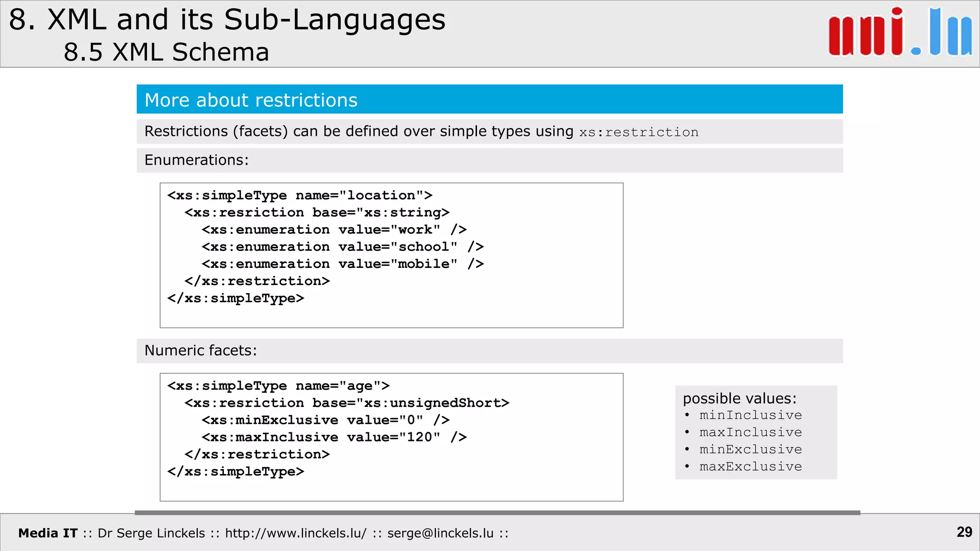Click the enumeration value="work" line
Image resolution: width=980 pixels, height=551 pixels.
[334, 230]
